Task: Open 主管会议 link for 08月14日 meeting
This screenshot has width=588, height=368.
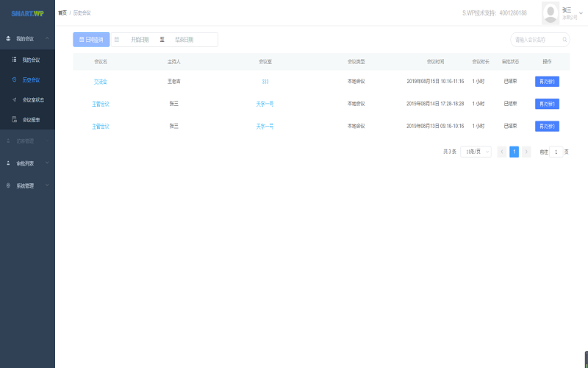Action: click(101, 104)
